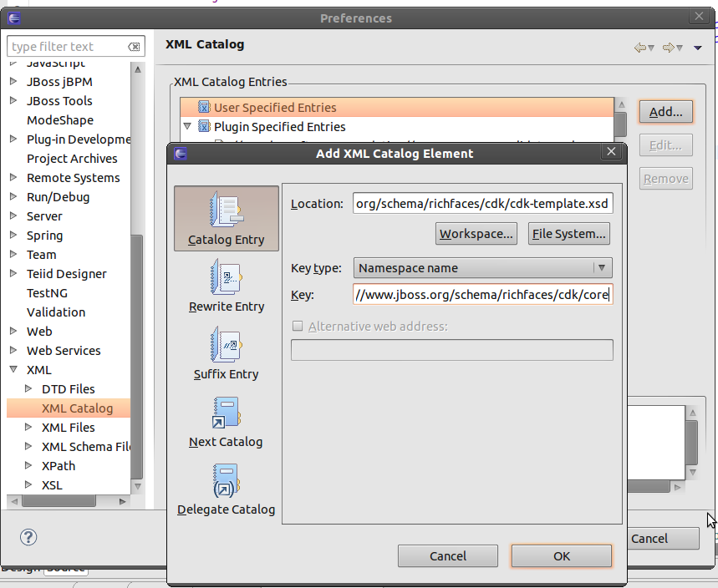Click the OK button in the dialog
This screenshot has height=588, width=718.
[562, 556]
